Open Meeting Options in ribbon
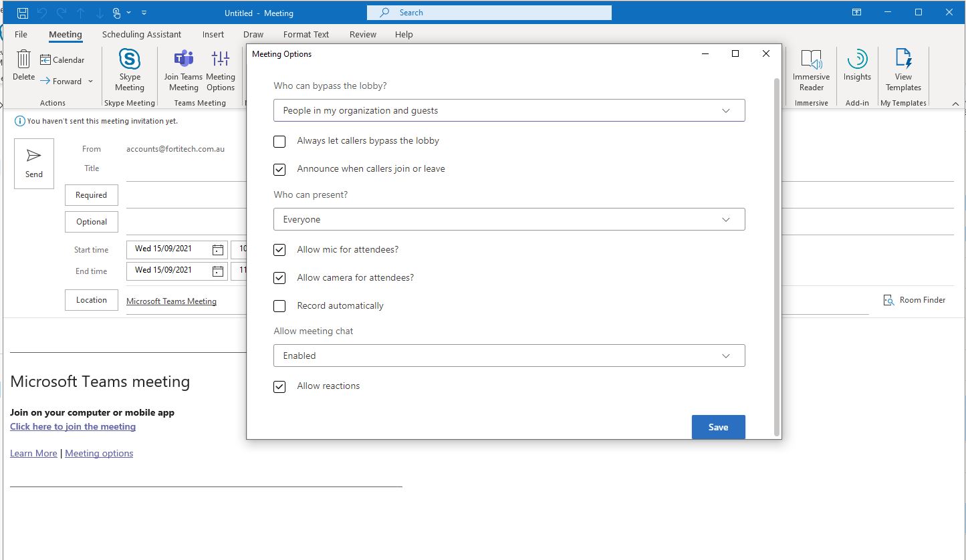Screen dimensions: 966x560 point(221,70)
